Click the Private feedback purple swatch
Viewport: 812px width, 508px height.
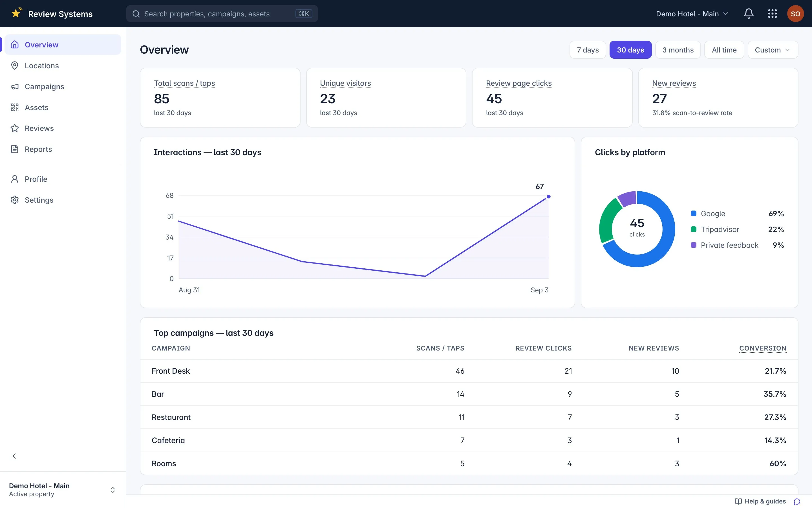point(693,245)
